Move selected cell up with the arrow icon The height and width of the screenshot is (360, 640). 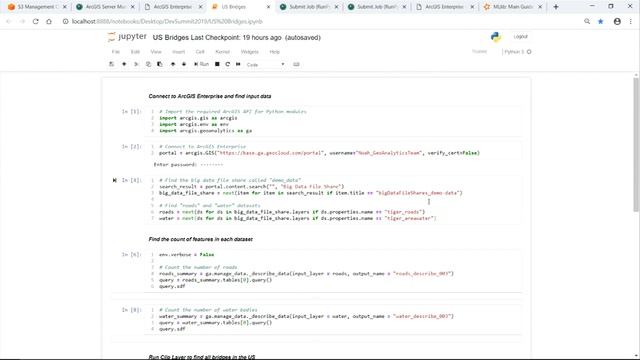coord(173,64)
